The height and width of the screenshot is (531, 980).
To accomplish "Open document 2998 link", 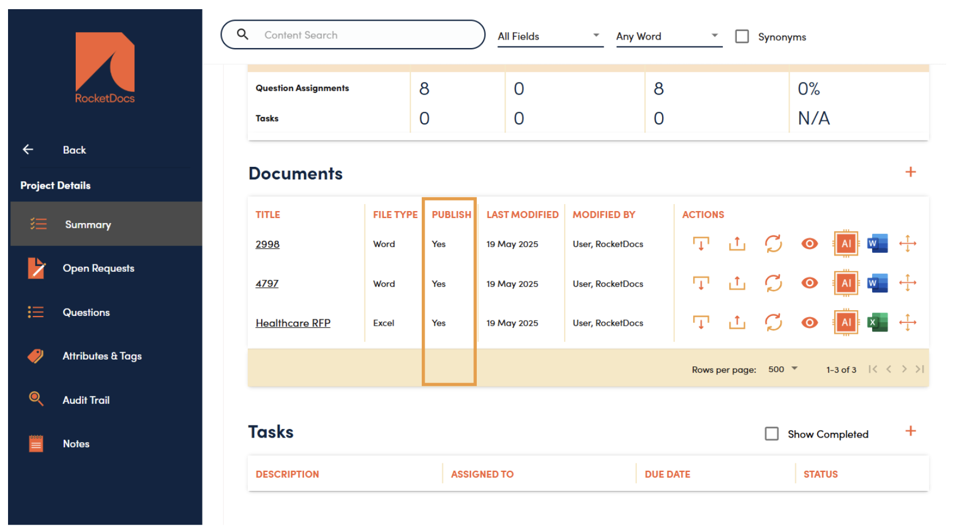I will (267, 244).
